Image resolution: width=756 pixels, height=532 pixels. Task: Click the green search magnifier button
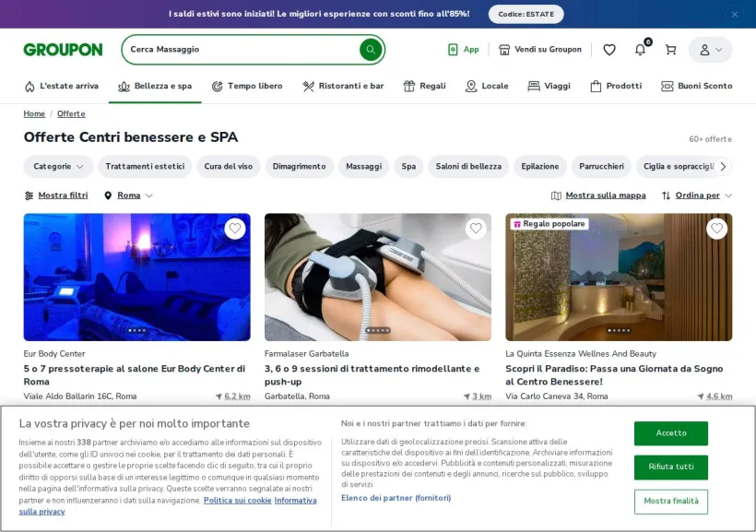pyautogui.click(x=371, y=49)
